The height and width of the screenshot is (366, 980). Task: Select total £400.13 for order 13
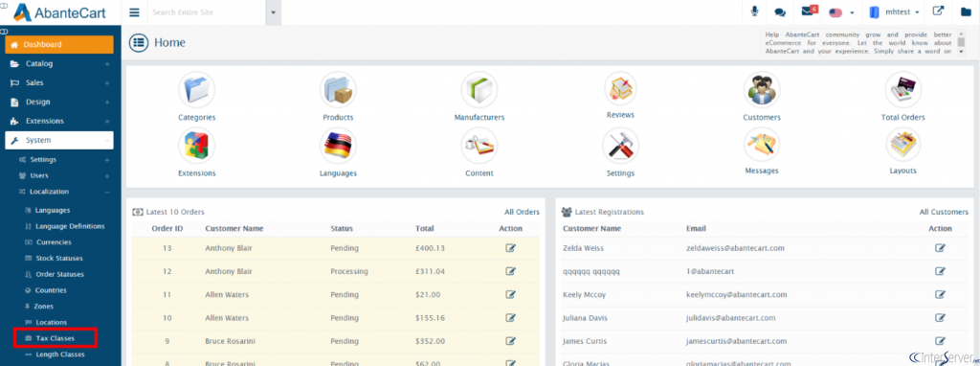tap(430, 248)
